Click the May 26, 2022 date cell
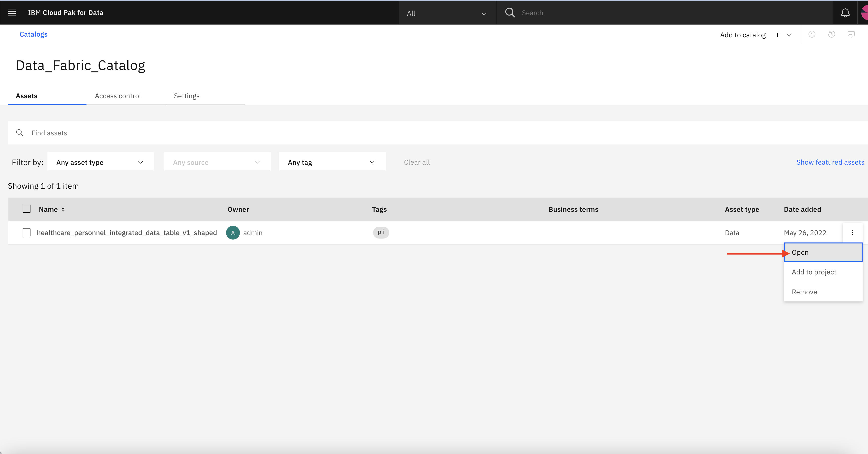The width and height of the screenshot is (868, 454). point(805,233)
